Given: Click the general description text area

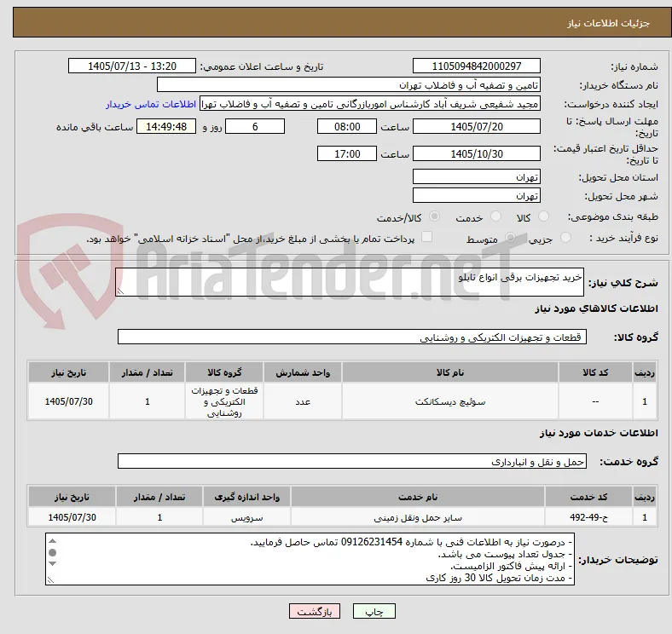Looking at the screenshot, I should point(350,282).
